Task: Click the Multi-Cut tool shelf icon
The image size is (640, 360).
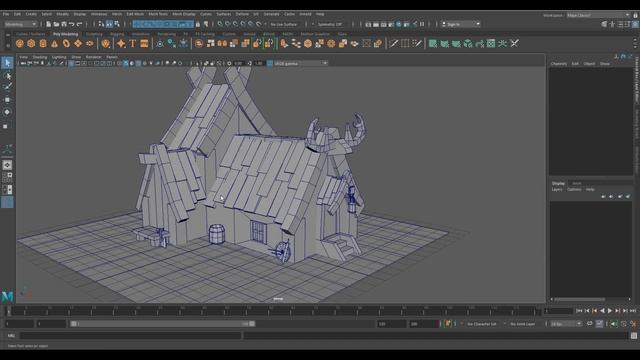Action: (x=393, y=43)
